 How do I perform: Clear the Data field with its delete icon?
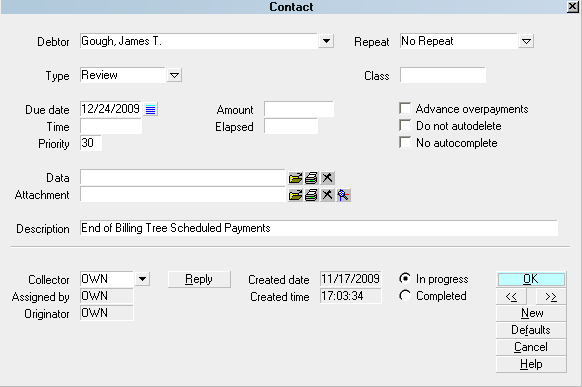coord(327,178)
